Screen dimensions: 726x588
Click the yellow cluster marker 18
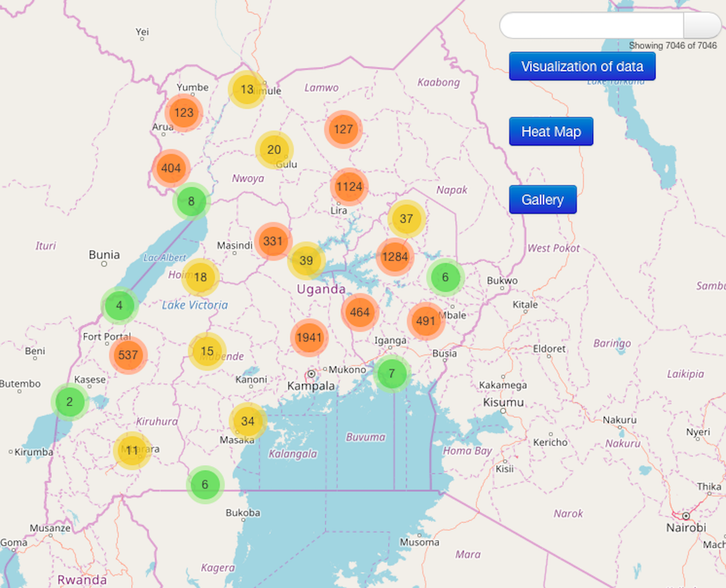[200, 277]
